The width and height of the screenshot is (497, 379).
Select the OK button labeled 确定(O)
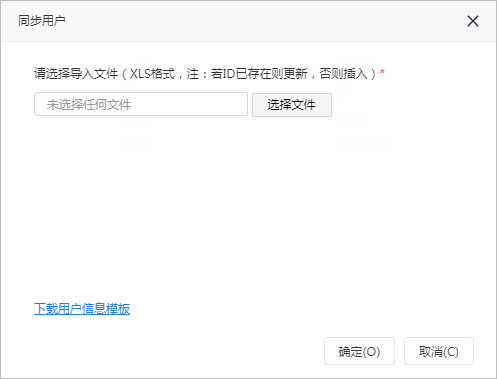pyautogui.click(x=359, y=351)
